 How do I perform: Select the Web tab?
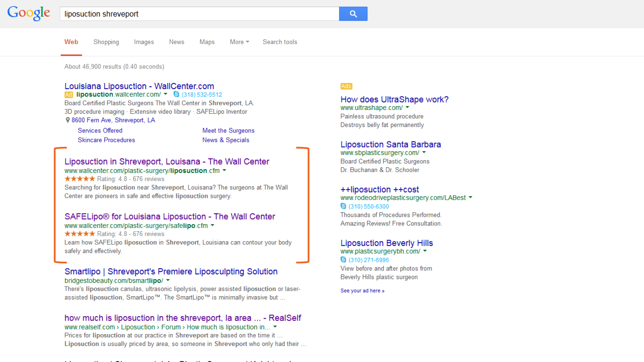pyautogui.click(x=71, y=42)
